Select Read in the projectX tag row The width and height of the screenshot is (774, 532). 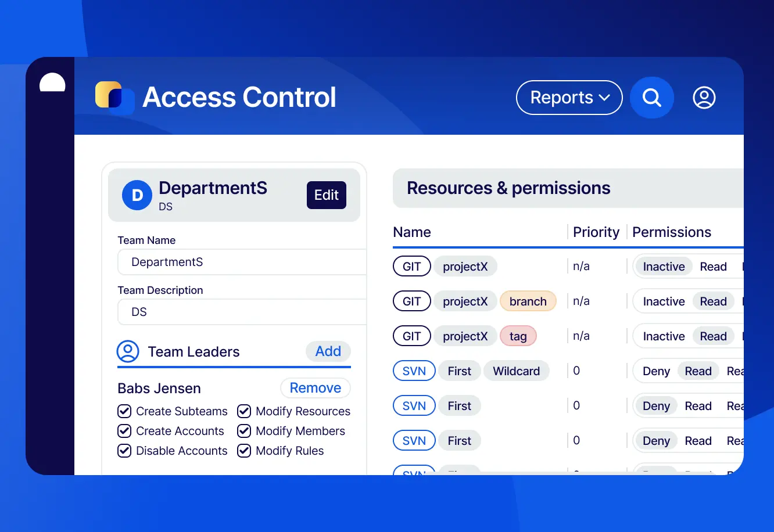pyautogui.click(x=714, y=336)
